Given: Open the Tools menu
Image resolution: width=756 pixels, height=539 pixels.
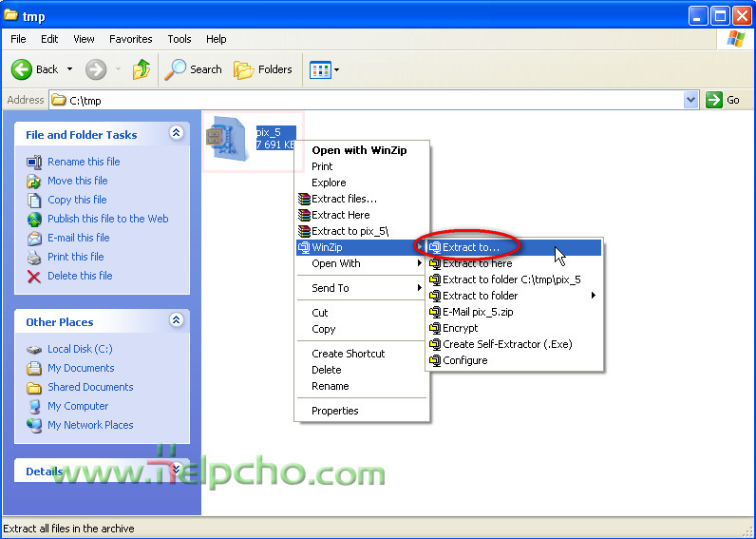Looking at the screenshot, I should 180,39.
